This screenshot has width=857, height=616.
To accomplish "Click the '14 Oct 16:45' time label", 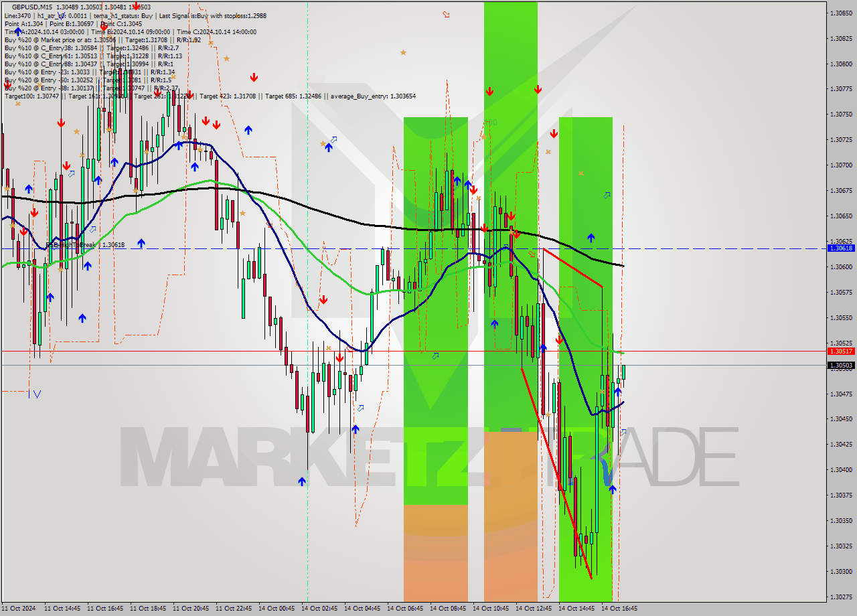I will tap(619, 609).
